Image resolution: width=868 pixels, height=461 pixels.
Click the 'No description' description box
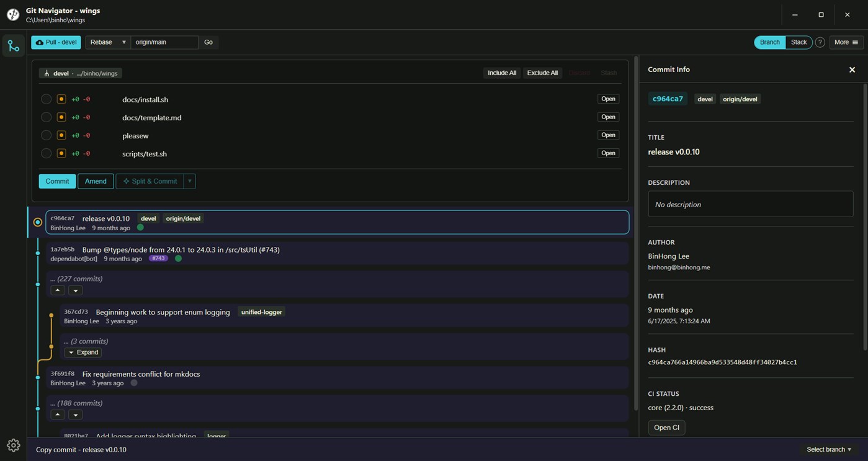750,204
